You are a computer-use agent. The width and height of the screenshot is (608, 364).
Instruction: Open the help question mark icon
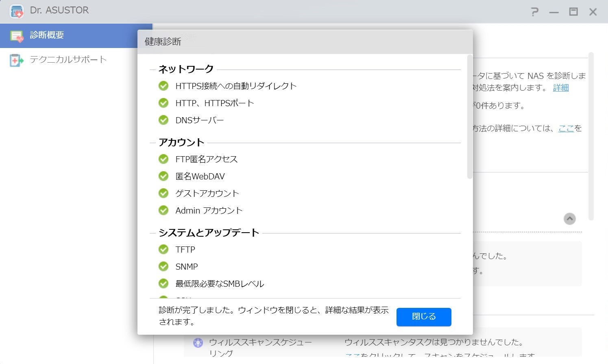tap(534, 12)
